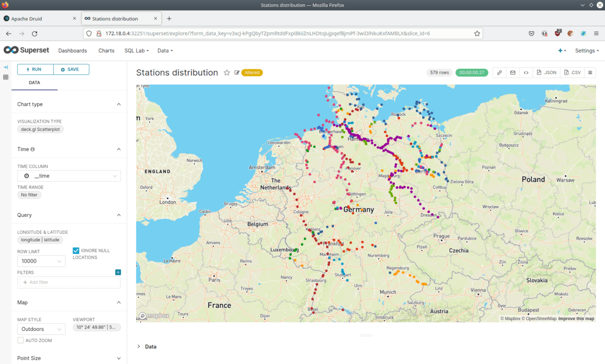Open the Time Column dropdown
The height and width of the screenshot is (364, 605).
click(69, 176)
